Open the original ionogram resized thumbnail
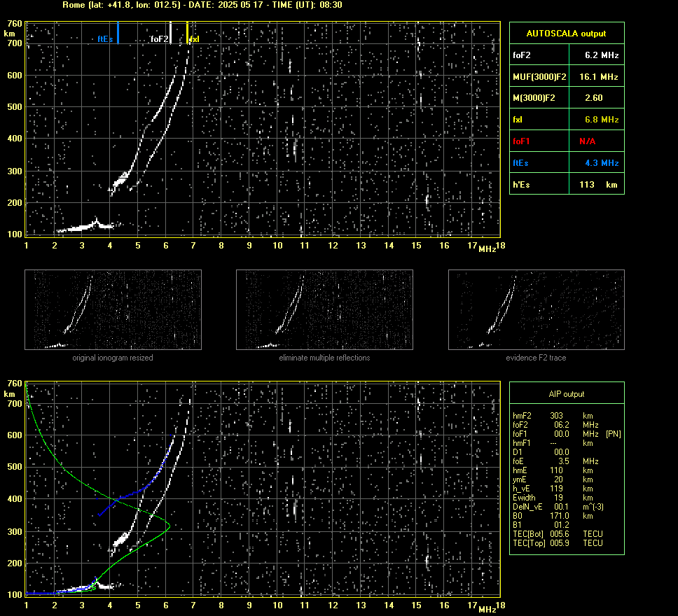The height and width of the screenshot is (616, 678). (x=113, y=309)
